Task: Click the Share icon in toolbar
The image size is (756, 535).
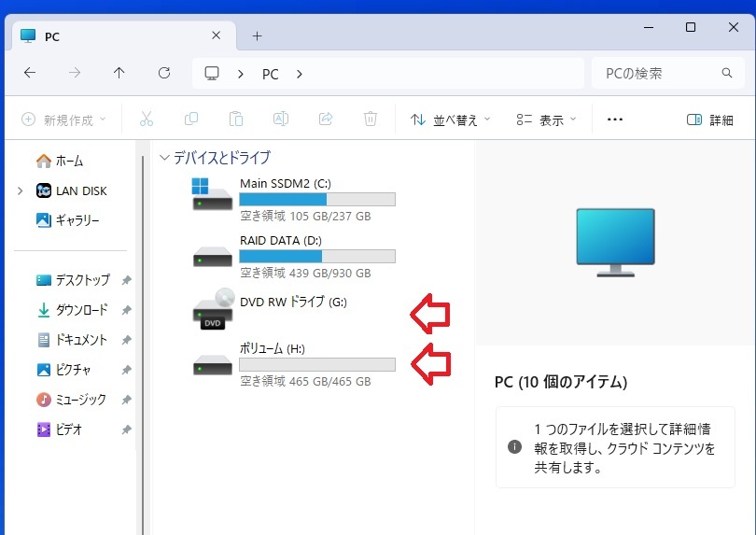Action: point(326,119)
